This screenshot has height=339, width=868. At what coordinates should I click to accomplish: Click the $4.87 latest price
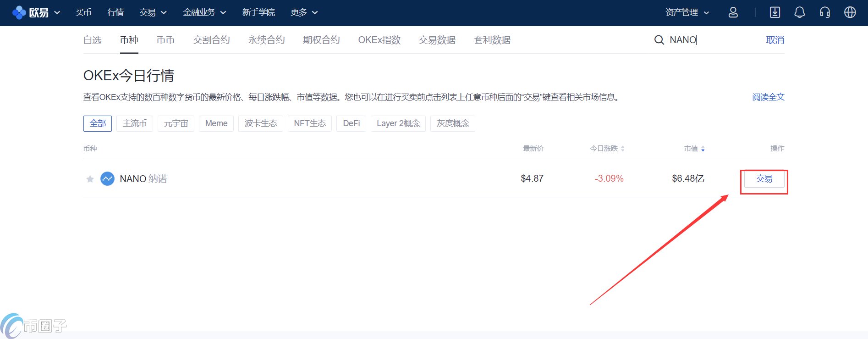[x=532, y=178]
